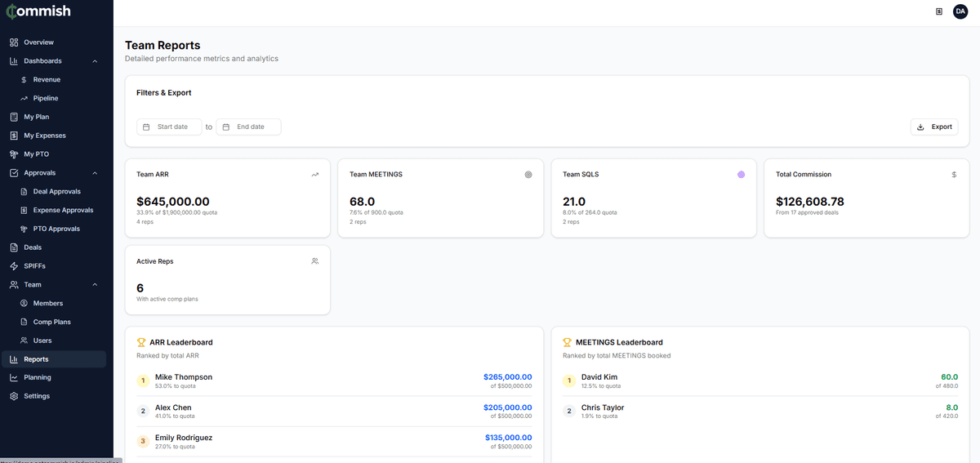Click the MEETINGS Leaderboard trophy icon
This screenshot has width=980, height=463.
tap(568, 343)
